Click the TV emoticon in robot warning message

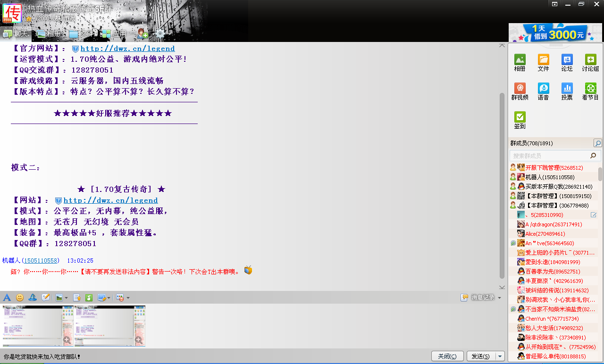248,270
